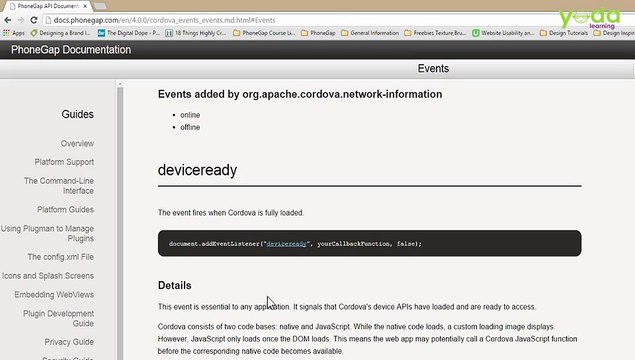Click the 'Events' page title bar text
Viewport: 635px width, 360px height.
tap(433, 68)
